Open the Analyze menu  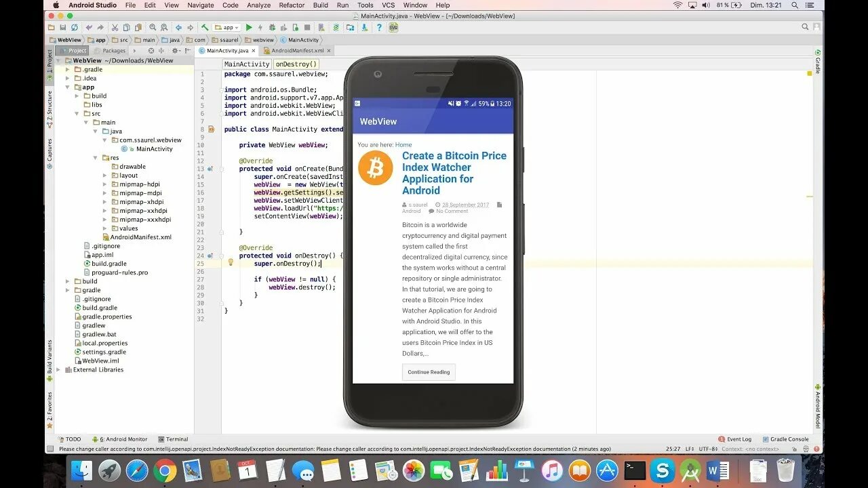click(x=258, y=5)
